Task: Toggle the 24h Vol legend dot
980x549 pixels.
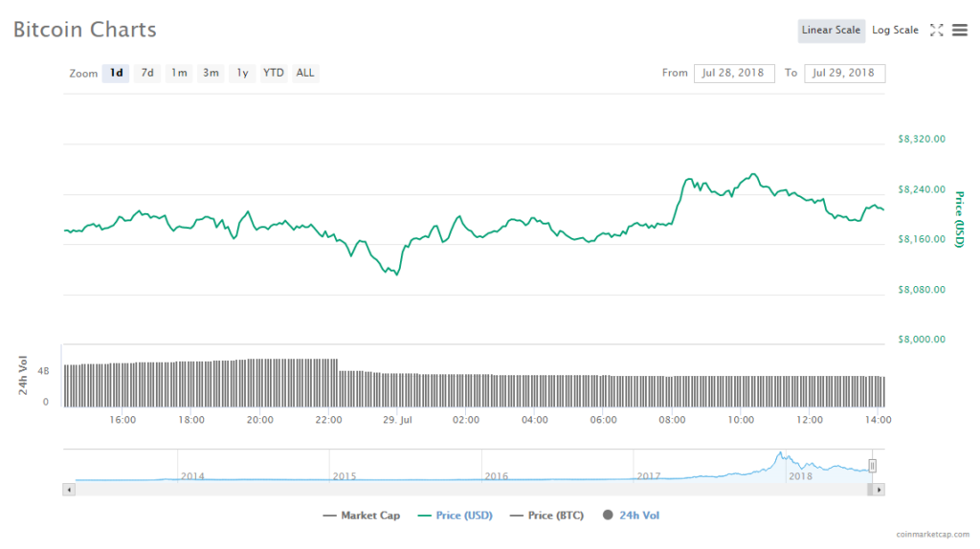Action: coord(608,516)
